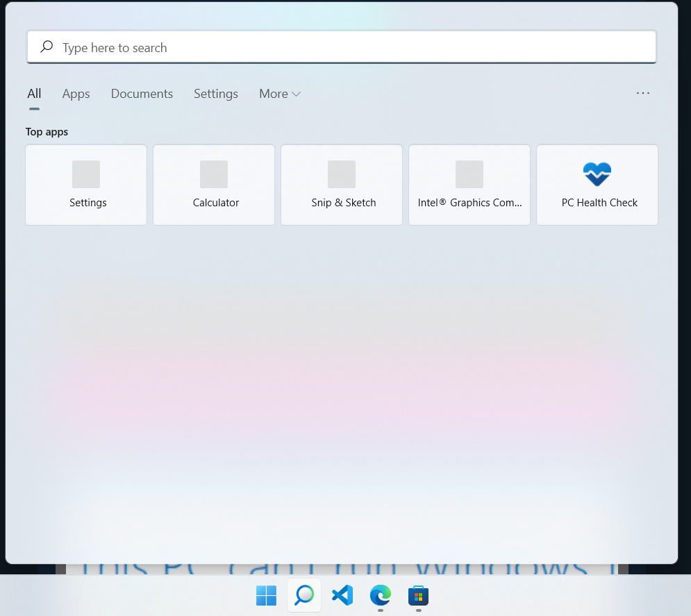Open the Snip & Sketch tile

pos(342,185)
